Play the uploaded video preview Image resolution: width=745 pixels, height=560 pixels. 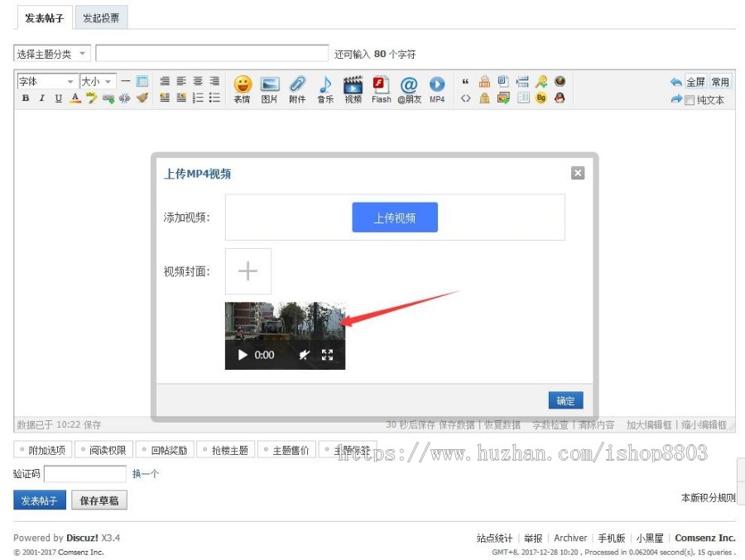pyautogui.click(x=241, y=354)
